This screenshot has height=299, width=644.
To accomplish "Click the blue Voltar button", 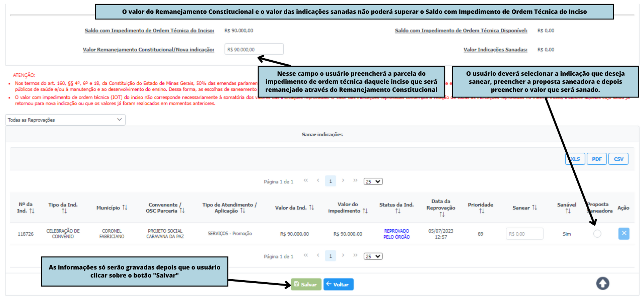I will [x=338, y=284].
